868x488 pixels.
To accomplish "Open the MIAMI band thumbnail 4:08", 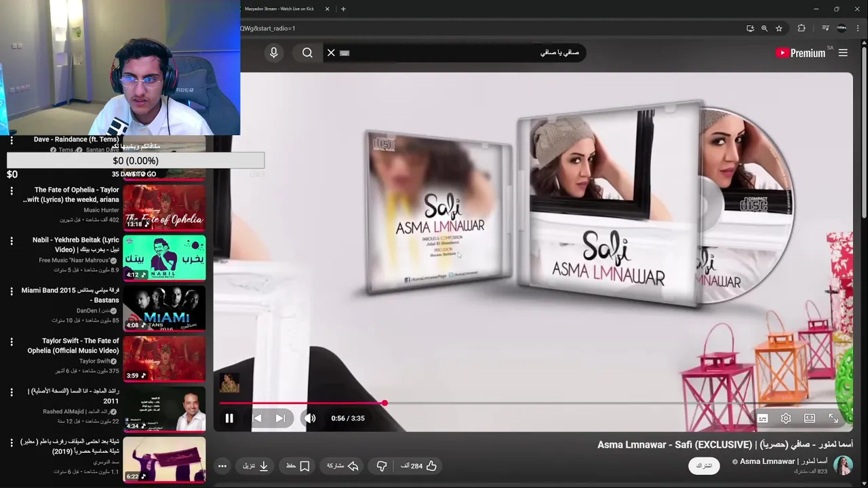I will coord(164,308).
